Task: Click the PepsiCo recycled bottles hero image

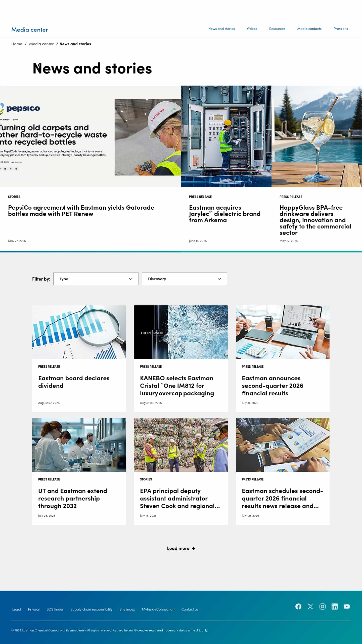Action: (x=90, y=136)
